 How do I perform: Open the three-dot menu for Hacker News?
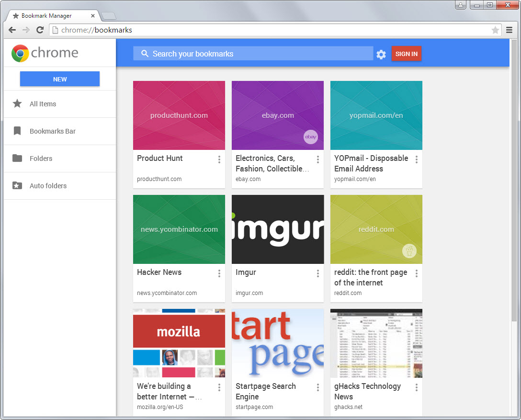point(219,273)
